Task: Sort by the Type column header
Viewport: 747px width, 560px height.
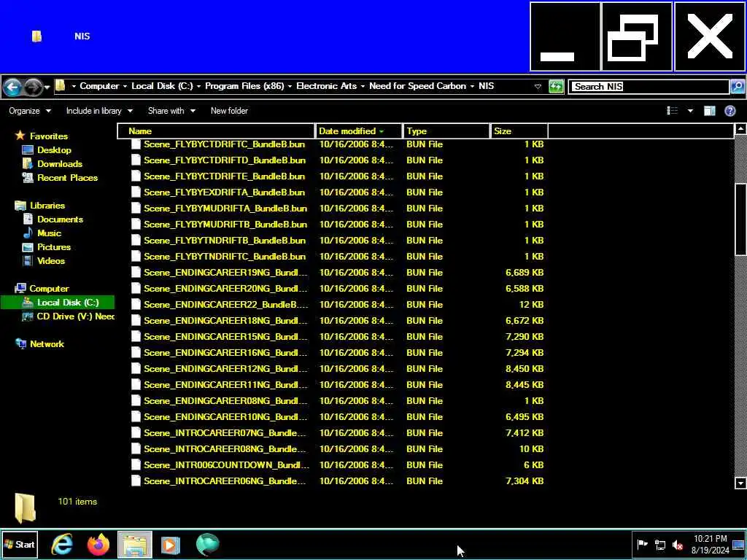Action: point(446,131)
